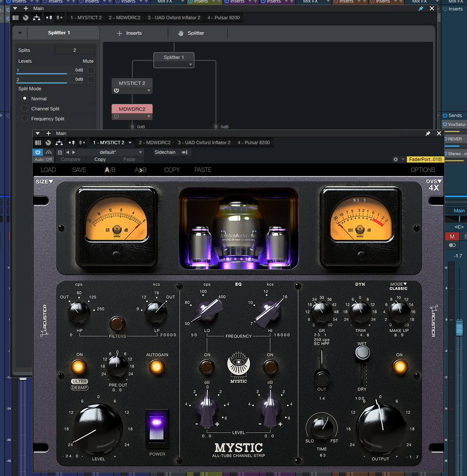Viewport: 467px width, 476px height.
Task: Click plus icon in back Splitter window title
Action: [x=26, y=8]
